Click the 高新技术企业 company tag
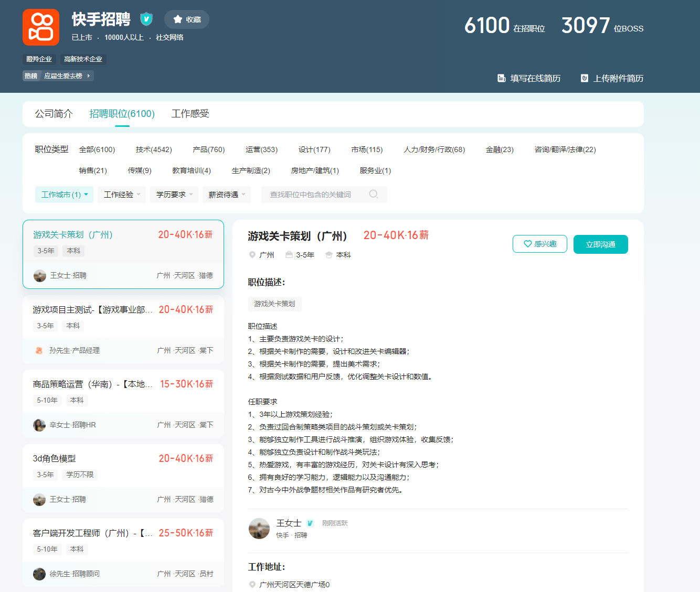Screen dimensions: 700x592 tap(83, 59)
